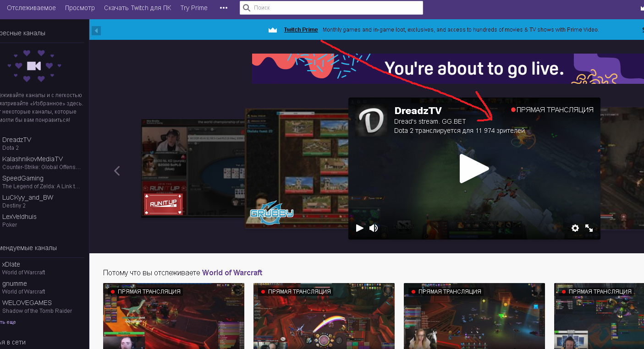Viewport: 644px width, 349px height.
Task: Click the large play button on DreadzTV stream
Action: click(474, 169)
